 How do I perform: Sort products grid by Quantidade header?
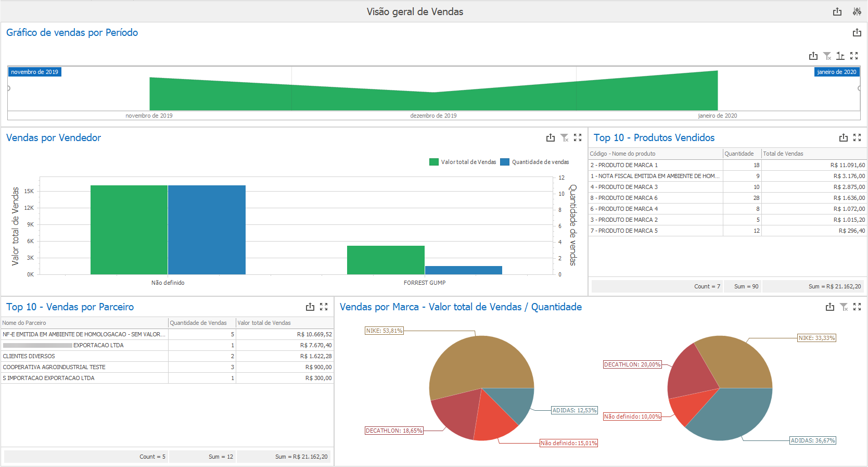pyautogui.click(x=742, y=154)
